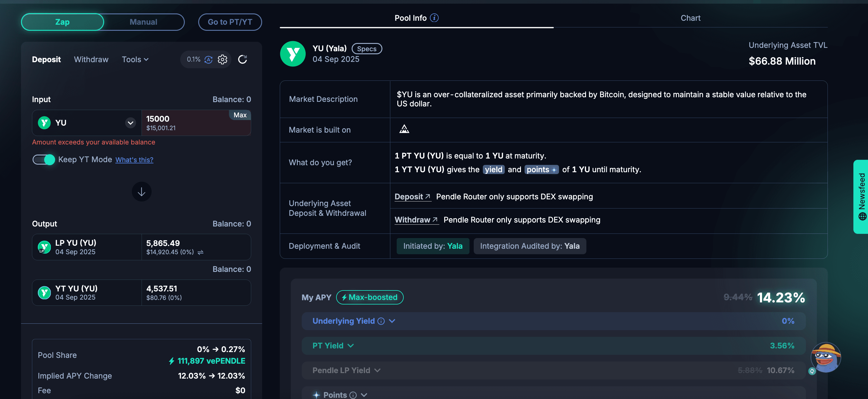Open the Newsfeed side tab
868x399 pixels.
click(x=861, y=197)
